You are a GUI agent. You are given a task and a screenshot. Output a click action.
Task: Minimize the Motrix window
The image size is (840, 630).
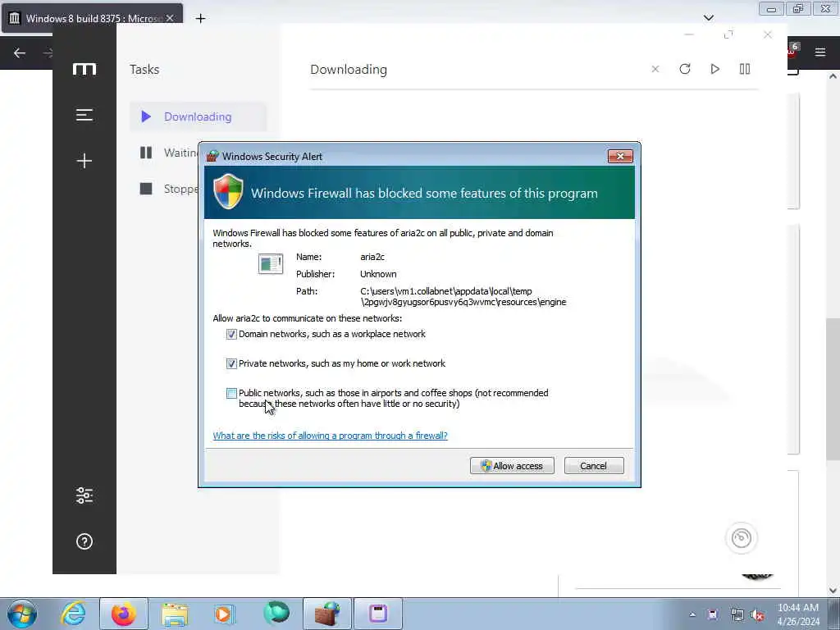(689, 34)
